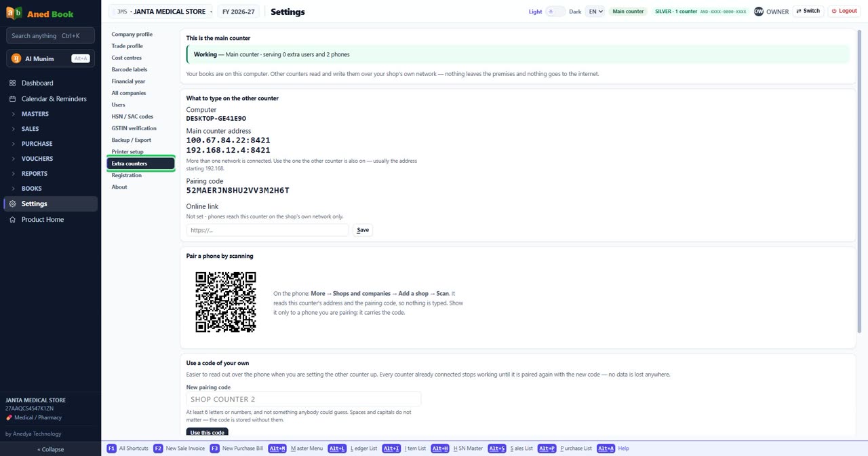The image size is (868, 456).
Task: Expand the MASTERS section
Action: coord(52,114)
